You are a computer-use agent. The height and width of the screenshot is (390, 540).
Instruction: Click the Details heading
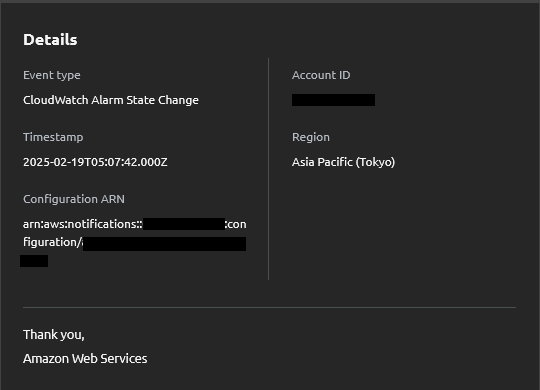pos(50,40)
